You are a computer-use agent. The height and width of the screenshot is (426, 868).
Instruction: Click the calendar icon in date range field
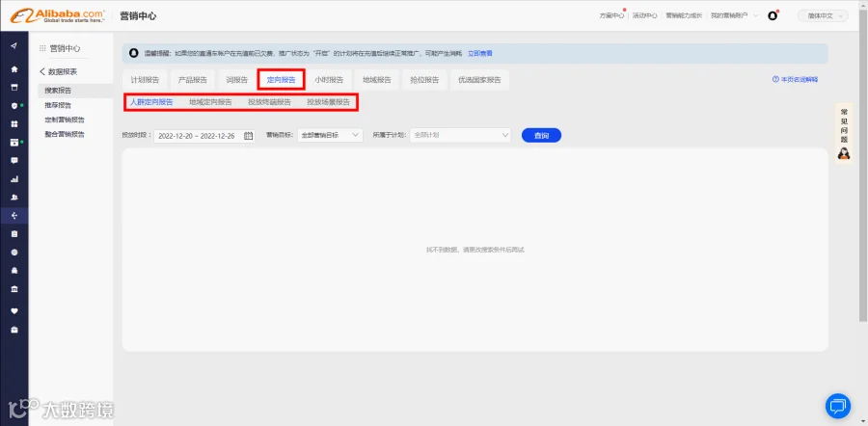click(x=248, y=136)
